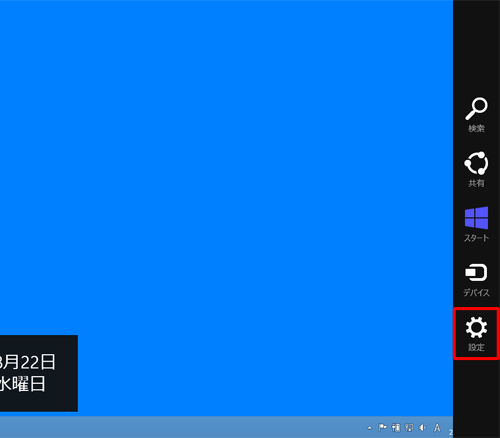Choose the スタート text label
The width and height of the screenshot is (500, 438).
pos(476,238)
